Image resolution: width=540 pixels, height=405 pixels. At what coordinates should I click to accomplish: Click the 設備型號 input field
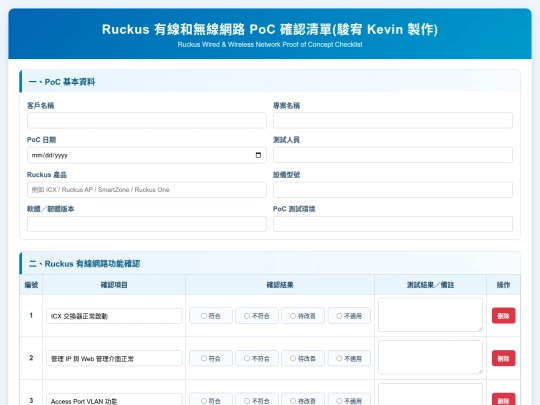coord(393,190)
